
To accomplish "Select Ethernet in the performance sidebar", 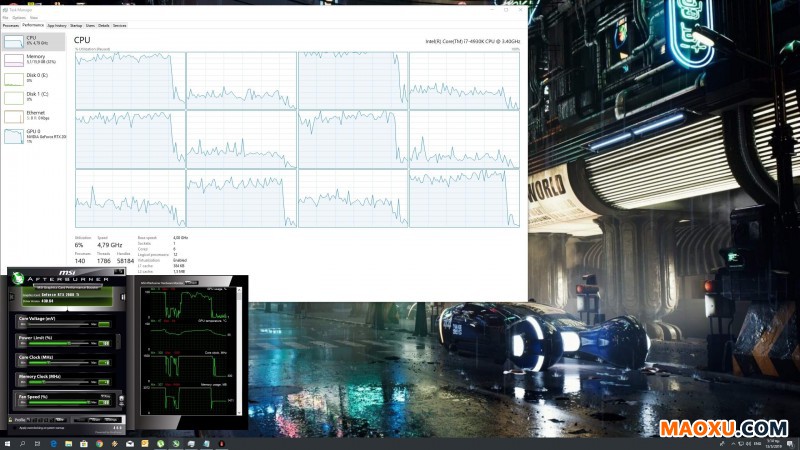I will point(34,116).
